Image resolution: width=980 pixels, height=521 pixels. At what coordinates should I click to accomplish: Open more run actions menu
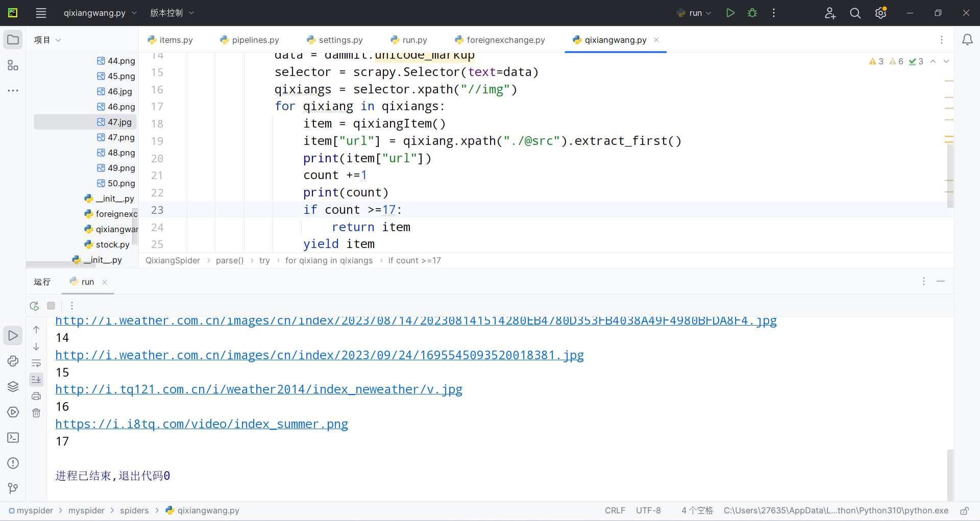click(x=774, y=13)
